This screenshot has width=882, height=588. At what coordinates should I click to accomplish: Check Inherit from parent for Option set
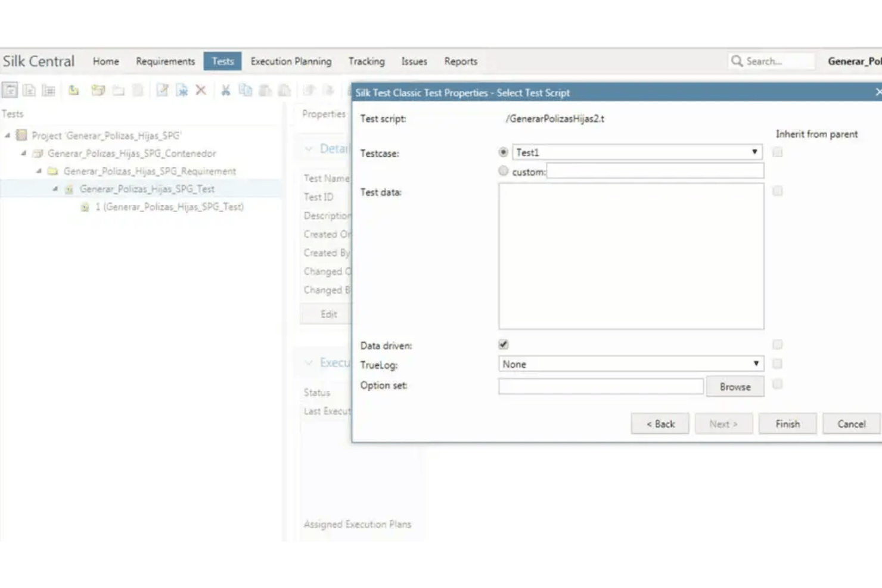click(x=777, y=384)
